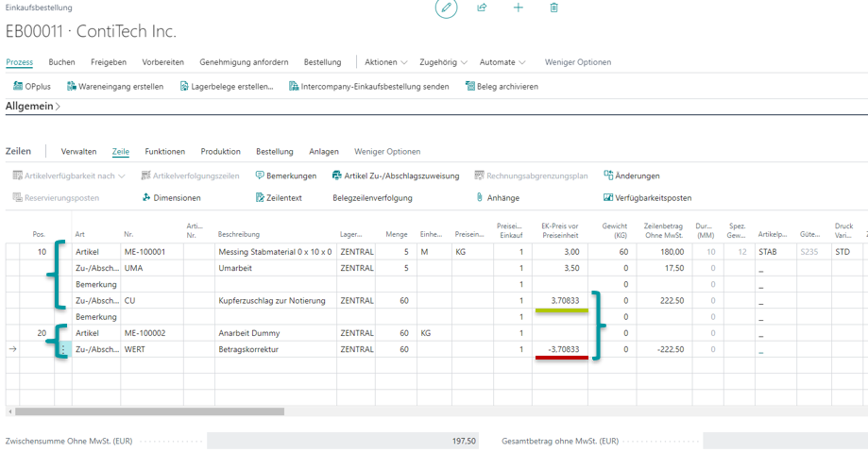Screen dimensions: 868x452
Task: Click the pencil edit icon at top
Action: [446, 8]
